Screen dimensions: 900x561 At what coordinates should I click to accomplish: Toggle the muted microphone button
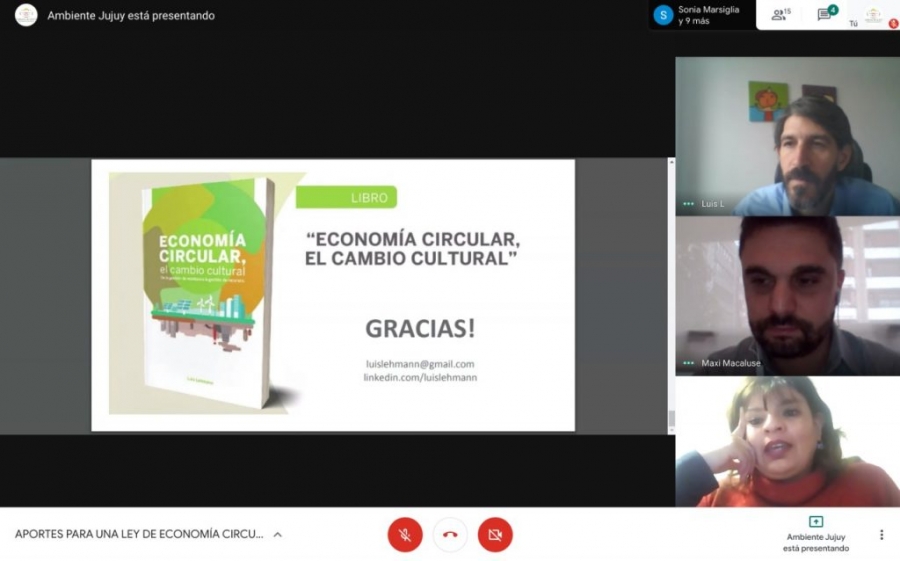click(405, 535)
